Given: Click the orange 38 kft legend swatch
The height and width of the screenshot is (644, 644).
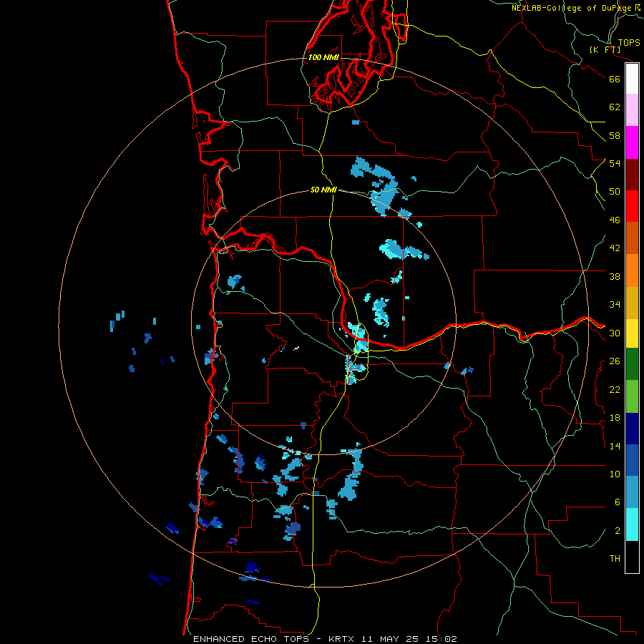Looking at the screenshot, I should 632,270.
